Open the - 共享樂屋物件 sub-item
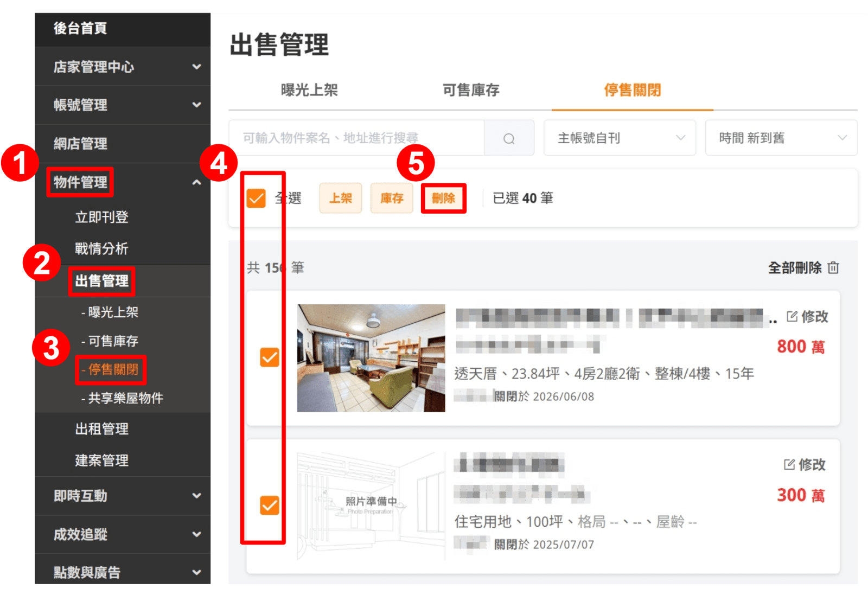 pyautogui.click(x=122, y=399)
